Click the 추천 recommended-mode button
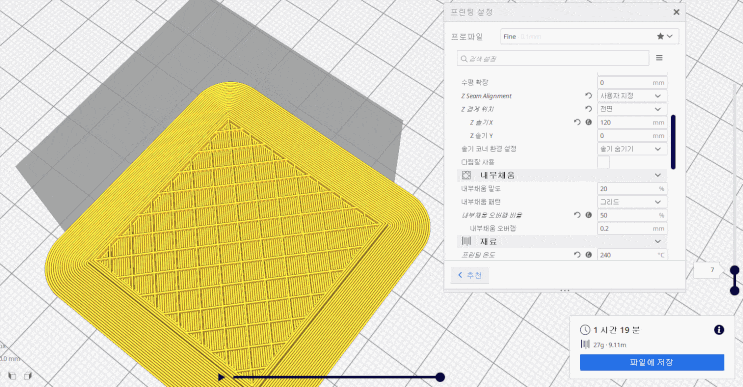Viewport: 743px width, 387px height. [x=470, y=275]
